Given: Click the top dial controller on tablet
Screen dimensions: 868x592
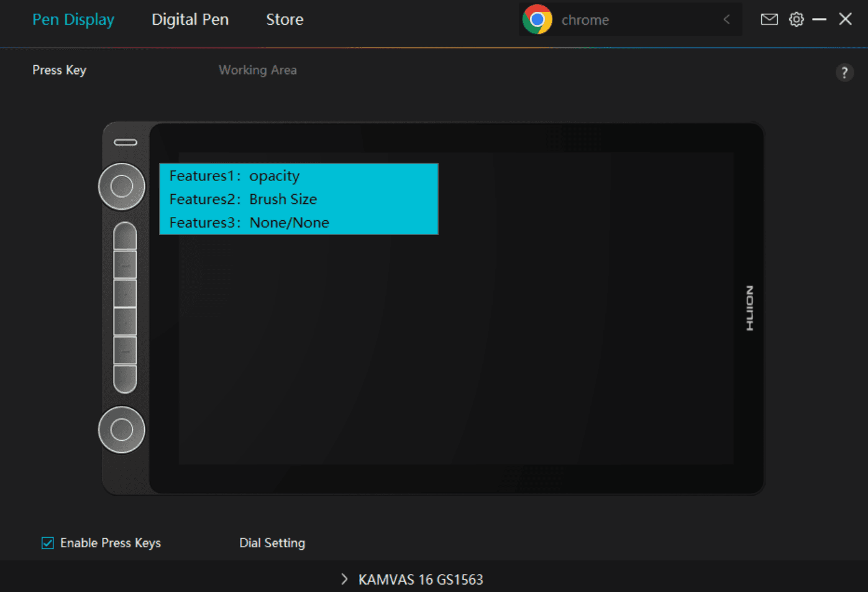Looking at the screenshot, I should pyautogui.click(x=122, y=186).
